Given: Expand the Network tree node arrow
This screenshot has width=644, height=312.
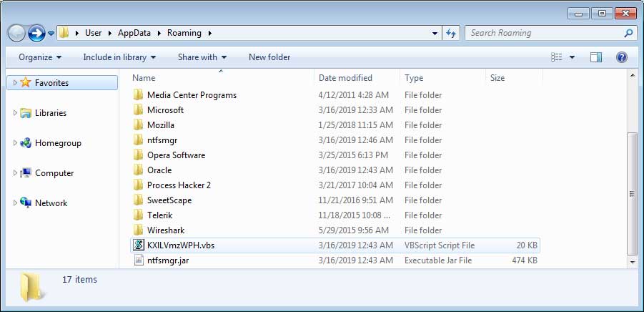Looking at the screenshot, I should coord(15,203).
